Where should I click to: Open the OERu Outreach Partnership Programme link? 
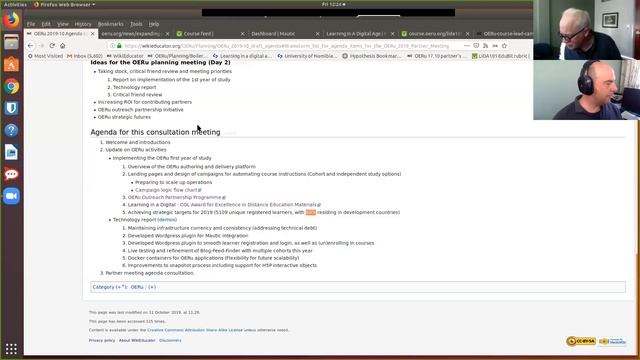point(176,197)
